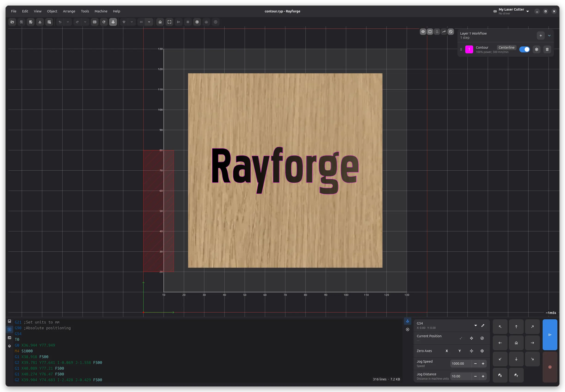The height and width of the screenshot is (392, 565).
Task: Click the refresh/regenerate toolbar icon
Action: click(104, 22)
